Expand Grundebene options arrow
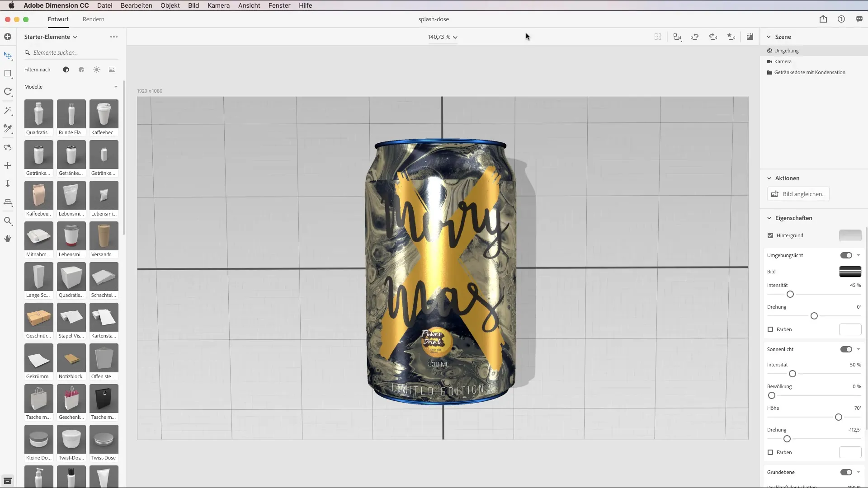Image resolution: width=868 pixels, height=488 pixels. coord(859,472)
